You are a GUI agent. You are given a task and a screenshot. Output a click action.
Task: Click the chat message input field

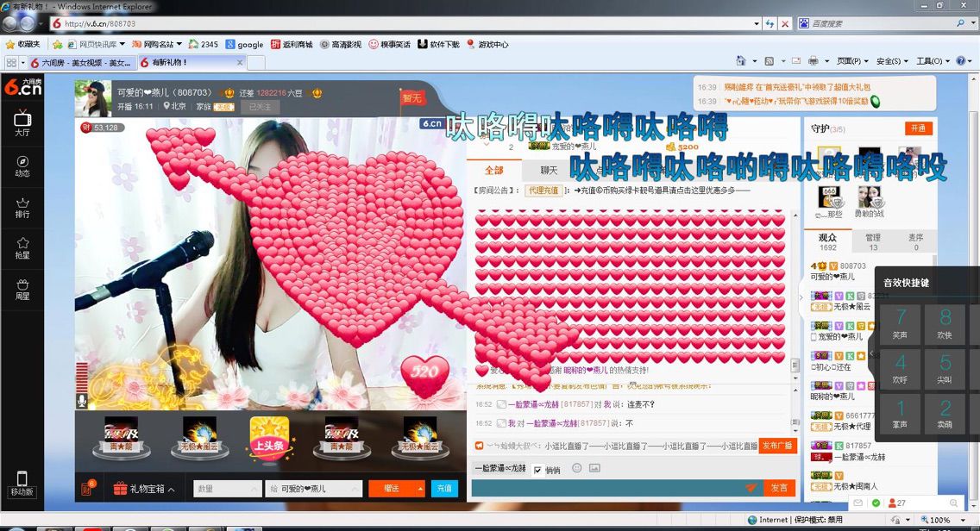(x=607, y=488)
